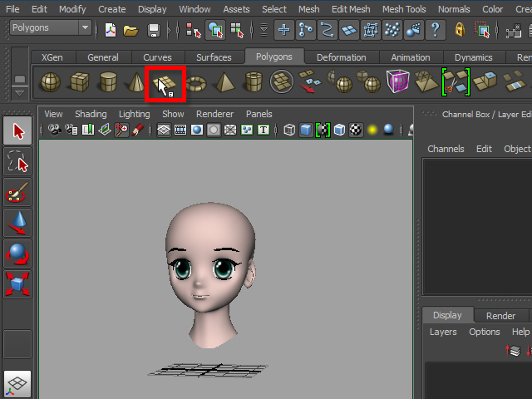Create a polygon cylinder from the shelf

click(x=108, y=82)
